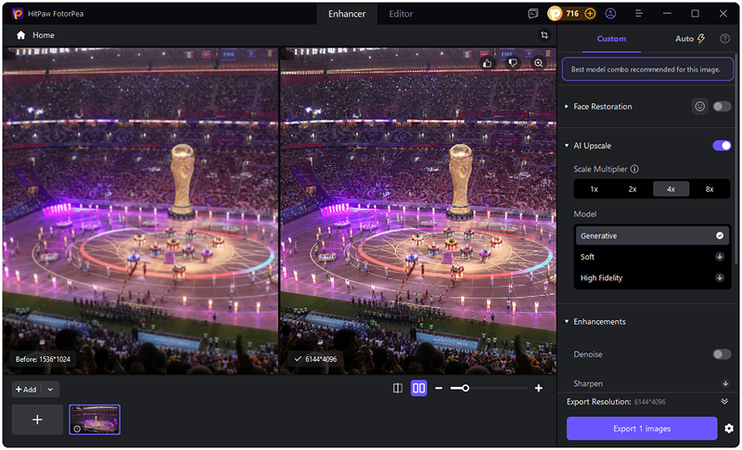The image size is (742, 450).
Task: Click the gold coin credits icon
Action: click(x=555, y=14)
